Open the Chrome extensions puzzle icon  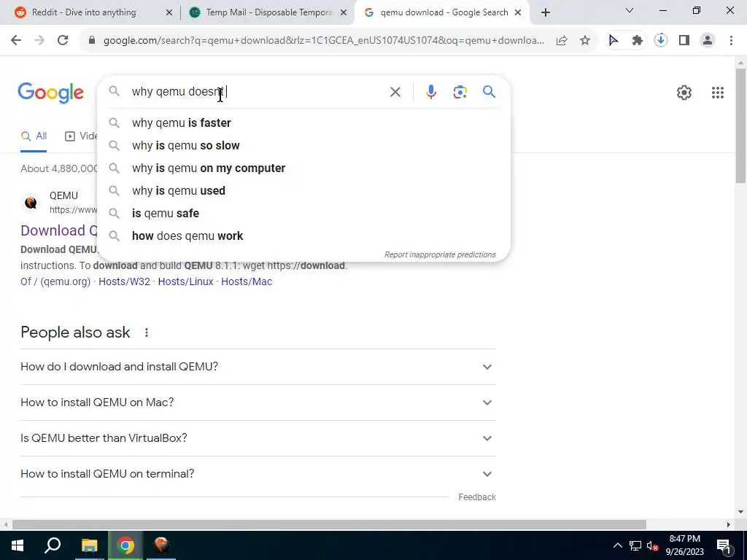(637, 41)
